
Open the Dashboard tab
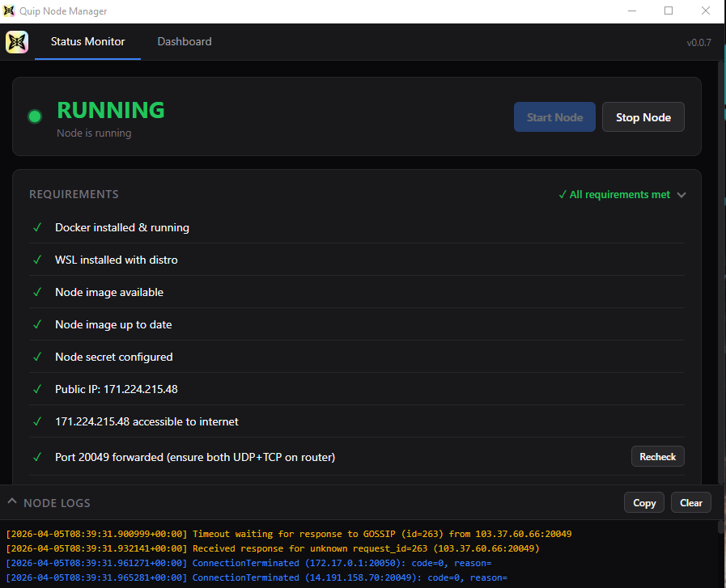(185, 41)
